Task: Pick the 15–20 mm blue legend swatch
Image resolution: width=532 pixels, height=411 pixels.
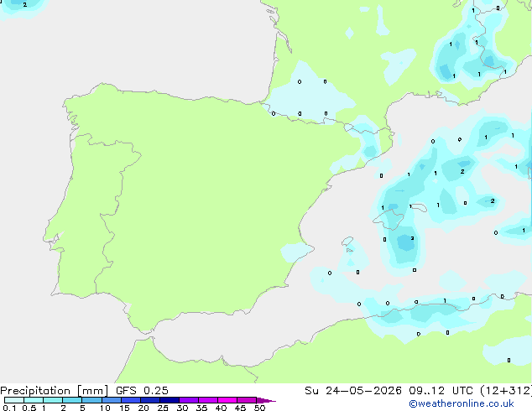Action: point(131,400)
